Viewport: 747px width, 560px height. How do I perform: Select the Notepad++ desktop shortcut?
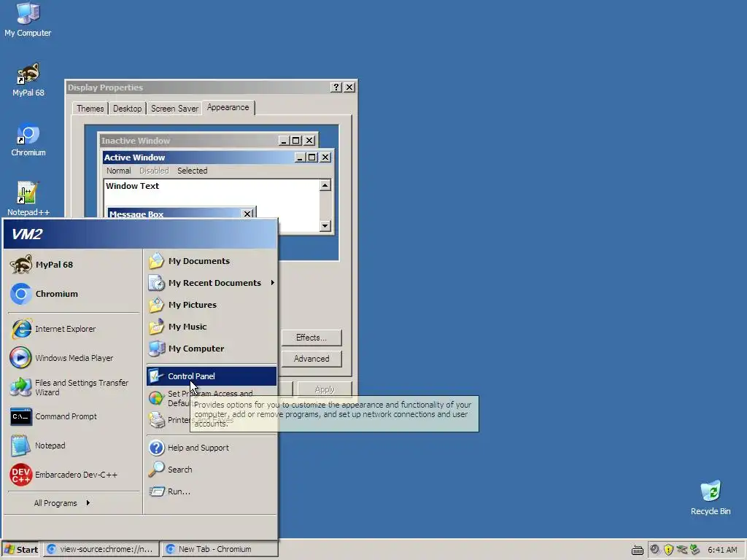click(x=28, y=199)
